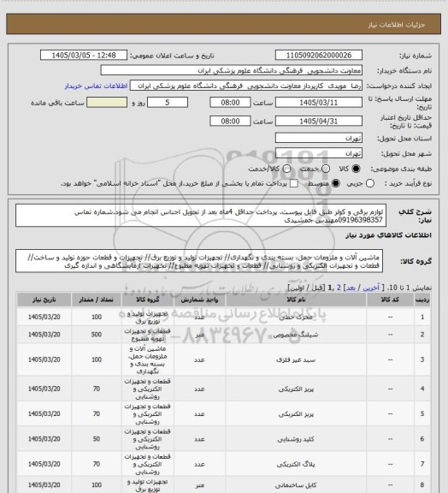Click the تاریخ نیاز column header
Screen dimensions: 448x493
click(44, 300)
